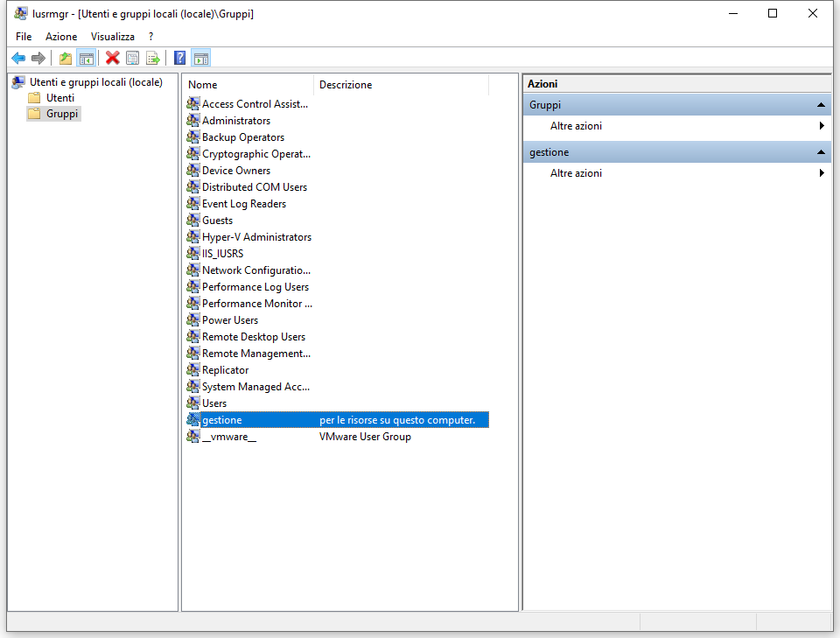Screen dimensions: 840x638
Task: Click the Gruppi folder icon in tree
Action: pyautogui.click(x=34, y=114)
